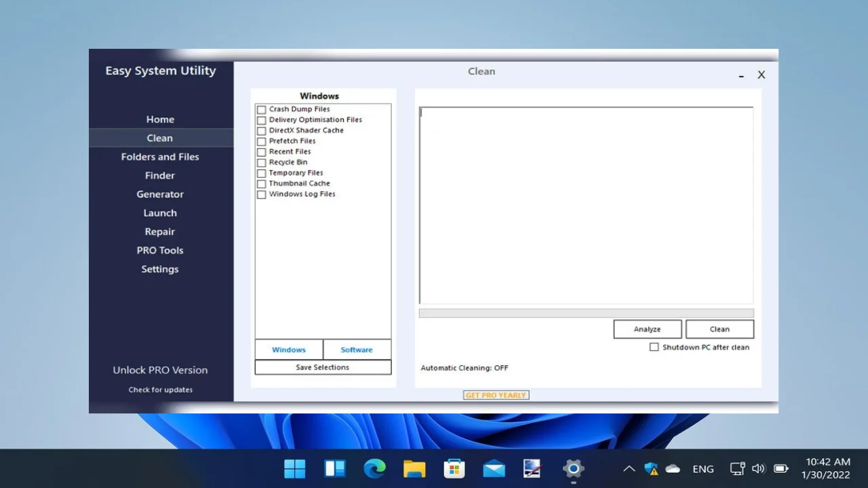Check battery status tray icon
This screenshot has height=488, width=868.
[781, 468]
